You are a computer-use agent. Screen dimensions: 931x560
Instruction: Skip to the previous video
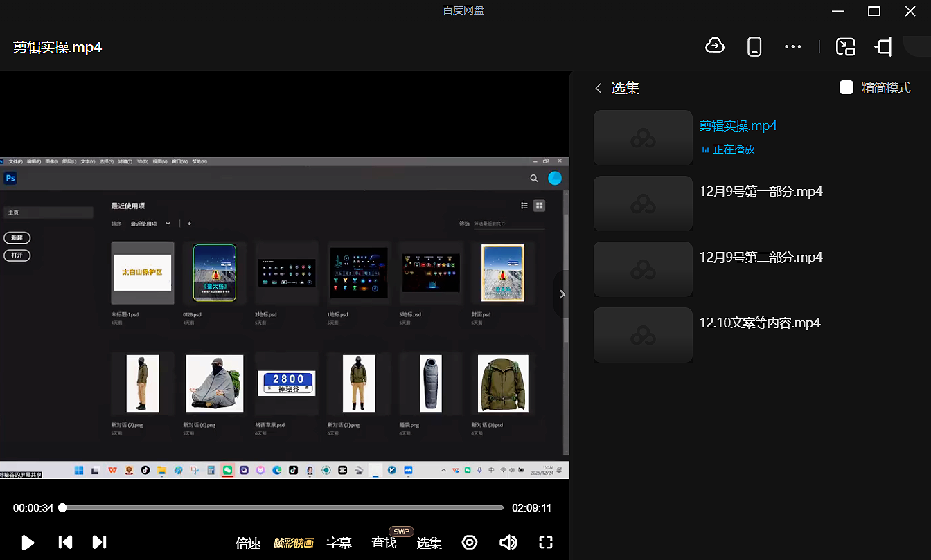[65, 543]
